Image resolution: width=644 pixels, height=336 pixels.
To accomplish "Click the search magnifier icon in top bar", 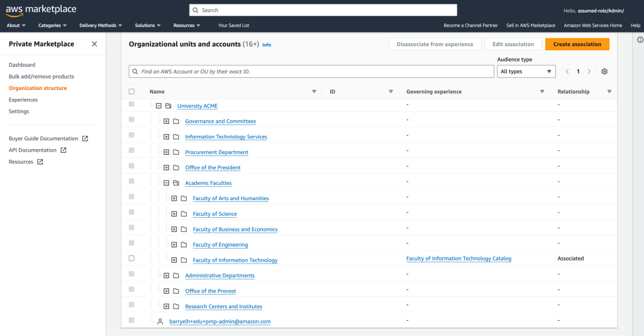I will coord(196,10).
